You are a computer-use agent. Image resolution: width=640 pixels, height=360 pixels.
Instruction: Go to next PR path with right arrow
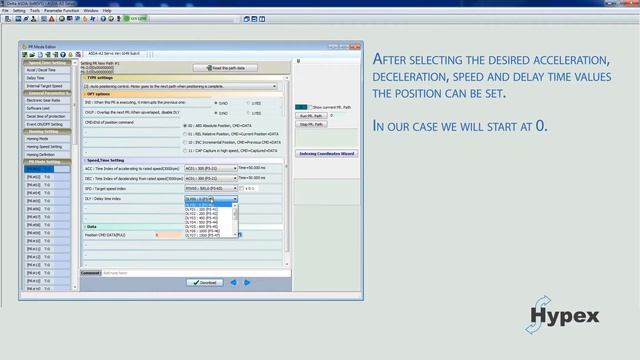pyautogui.click(x=247, y=282)
